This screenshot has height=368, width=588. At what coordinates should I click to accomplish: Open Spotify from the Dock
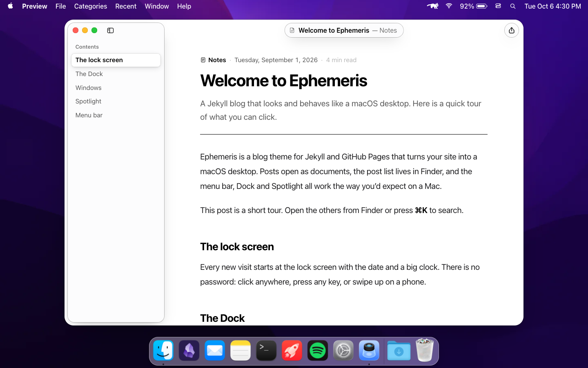[318, 350]
